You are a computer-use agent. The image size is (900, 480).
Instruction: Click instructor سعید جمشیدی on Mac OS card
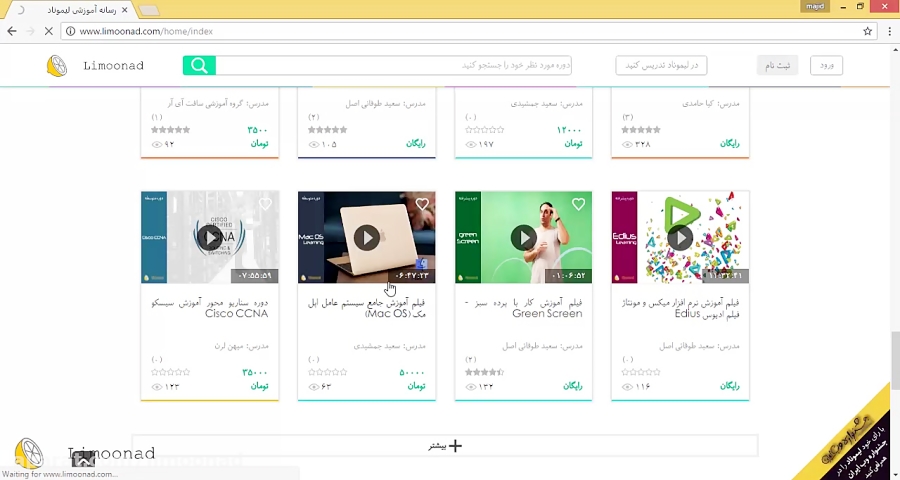point(390,346)
